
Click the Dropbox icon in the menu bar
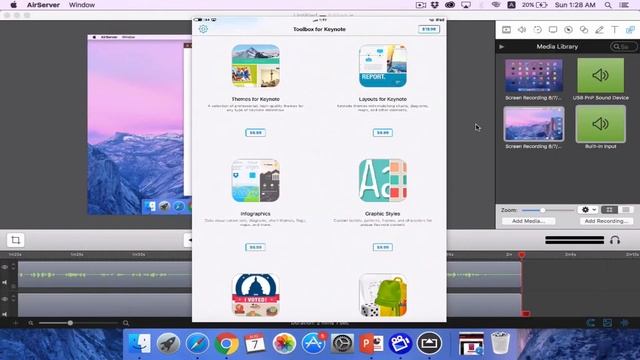coord(435,5)
